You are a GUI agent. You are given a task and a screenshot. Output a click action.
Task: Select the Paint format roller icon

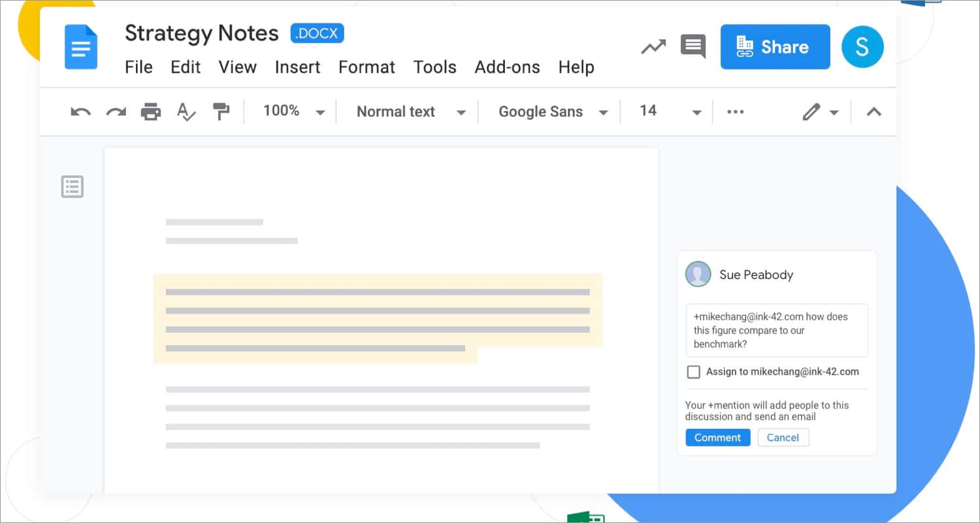pyautogui.click(x=221, y=112)
